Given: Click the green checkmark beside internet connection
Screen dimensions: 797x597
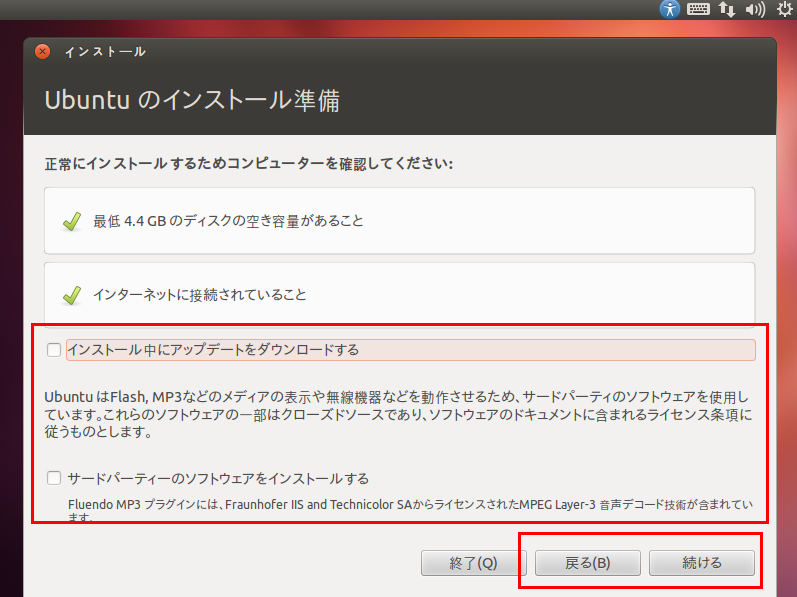Looking at the screenshot, I should tap(72, 295).
